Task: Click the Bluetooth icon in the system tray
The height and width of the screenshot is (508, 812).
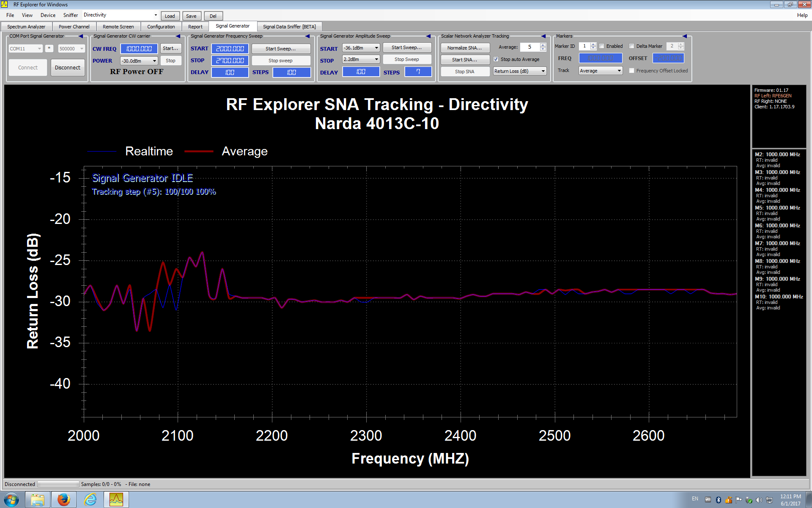Action: [718, 500]
